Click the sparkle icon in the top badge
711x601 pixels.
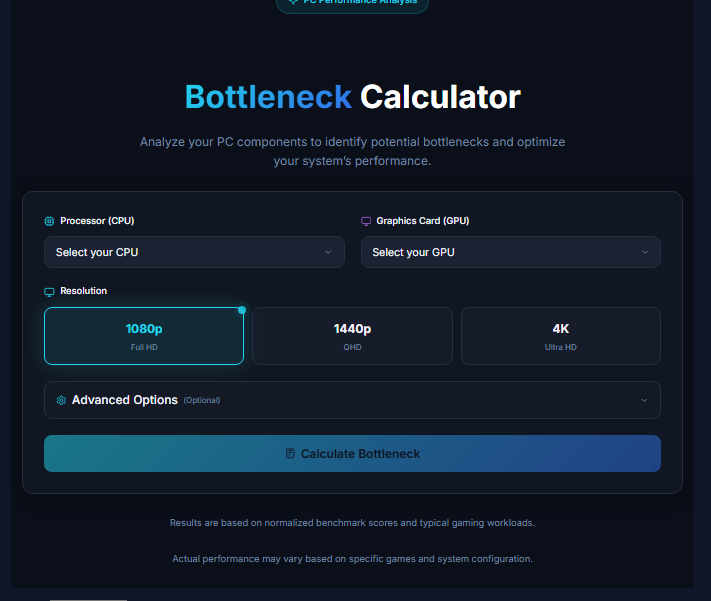[292, 3]
